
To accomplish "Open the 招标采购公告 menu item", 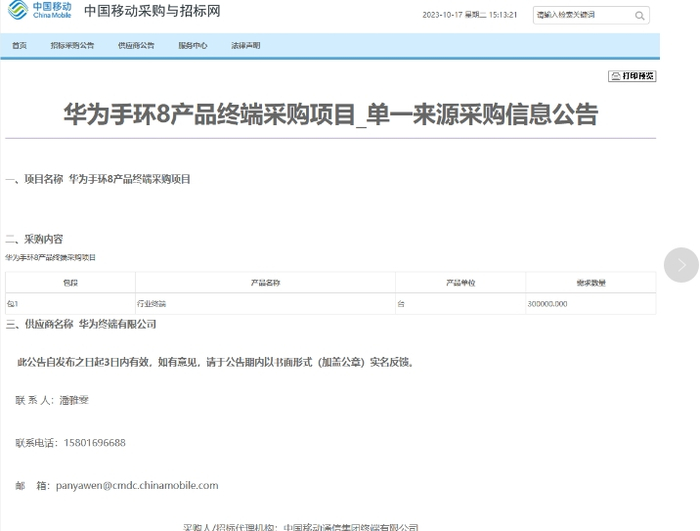I will [72, 46].
